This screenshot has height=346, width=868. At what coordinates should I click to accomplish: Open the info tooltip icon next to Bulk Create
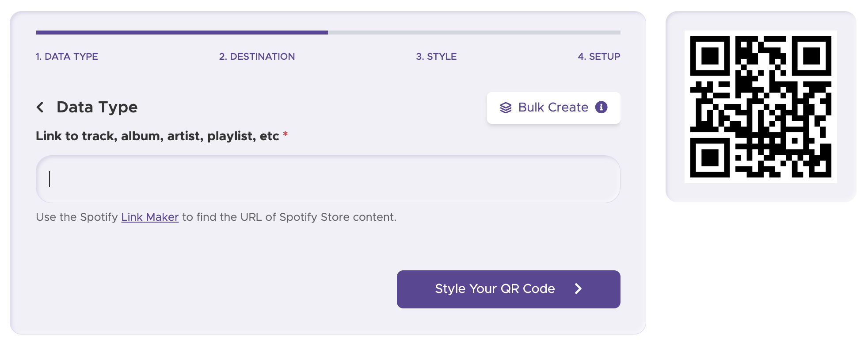pyautogui.click(x=602, y=107)
